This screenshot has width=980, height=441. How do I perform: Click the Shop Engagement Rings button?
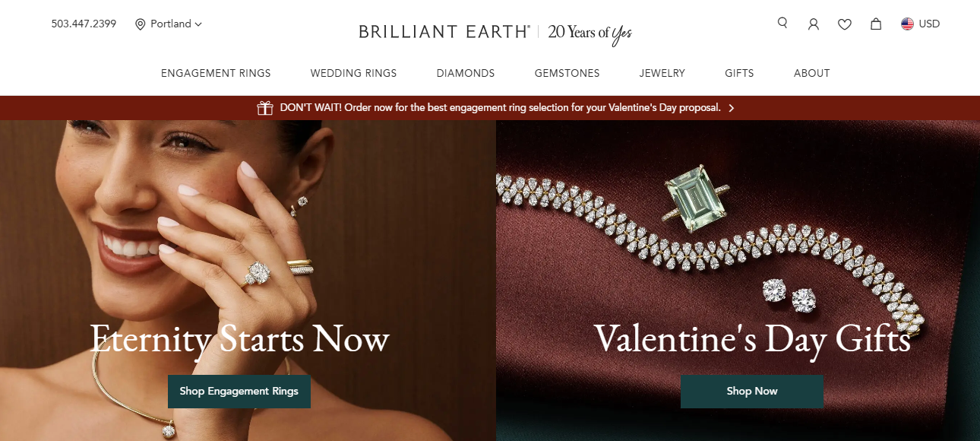coord(239,392)
